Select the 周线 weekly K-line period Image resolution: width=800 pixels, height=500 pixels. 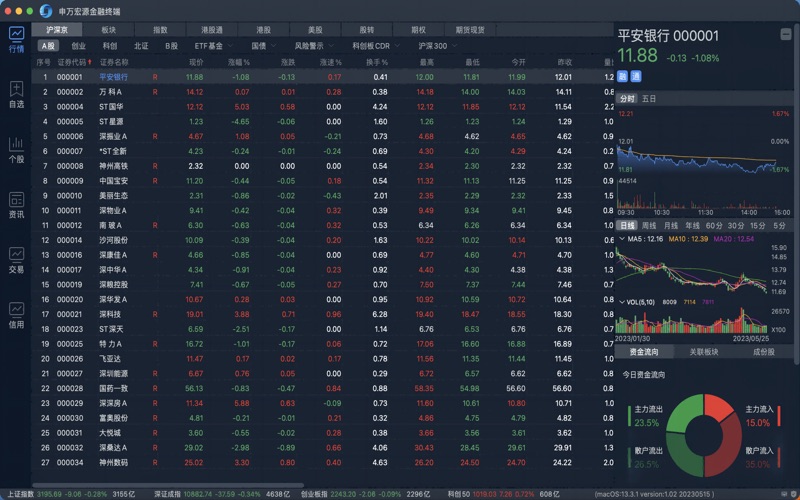(650, 226)
